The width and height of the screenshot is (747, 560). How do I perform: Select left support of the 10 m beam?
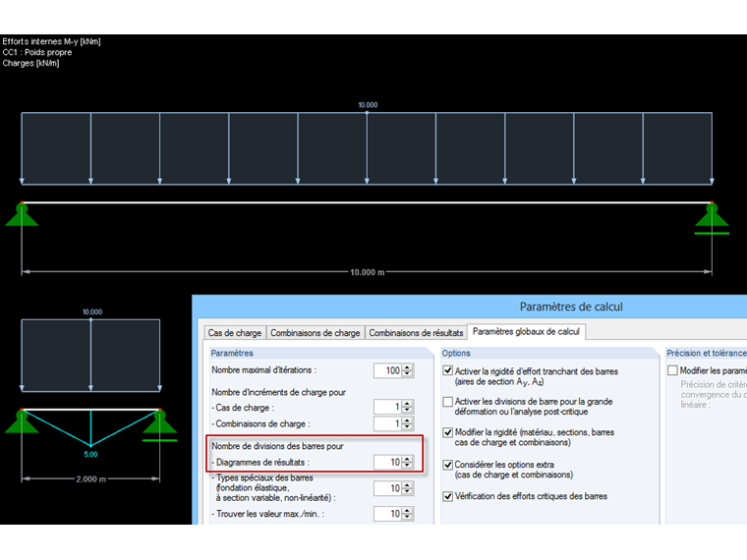(22, 214)
